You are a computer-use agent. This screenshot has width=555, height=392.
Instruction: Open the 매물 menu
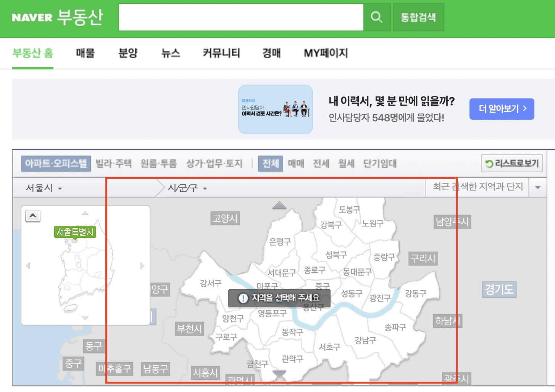(x=85, y=53)
